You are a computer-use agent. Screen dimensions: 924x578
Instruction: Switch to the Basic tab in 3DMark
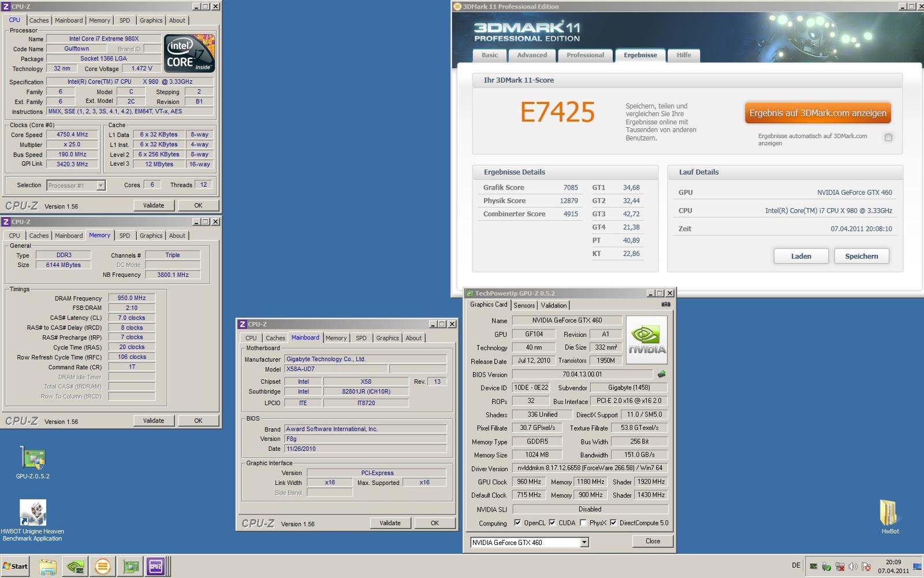click(490, 55)
